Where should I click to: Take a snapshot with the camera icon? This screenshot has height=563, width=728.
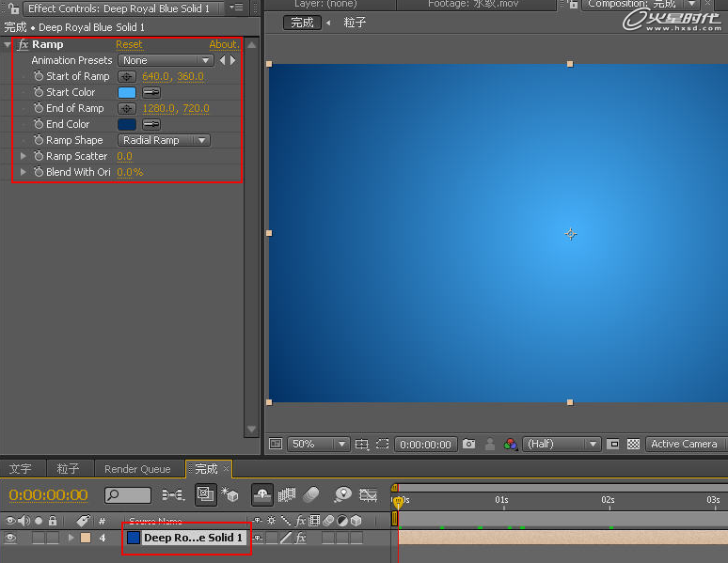(469, 445)
